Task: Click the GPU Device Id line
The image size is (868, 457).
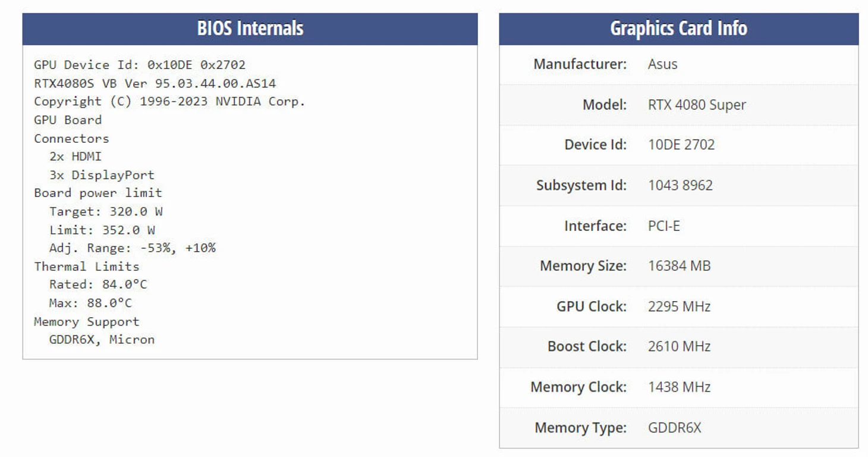Action: point(140,65)
